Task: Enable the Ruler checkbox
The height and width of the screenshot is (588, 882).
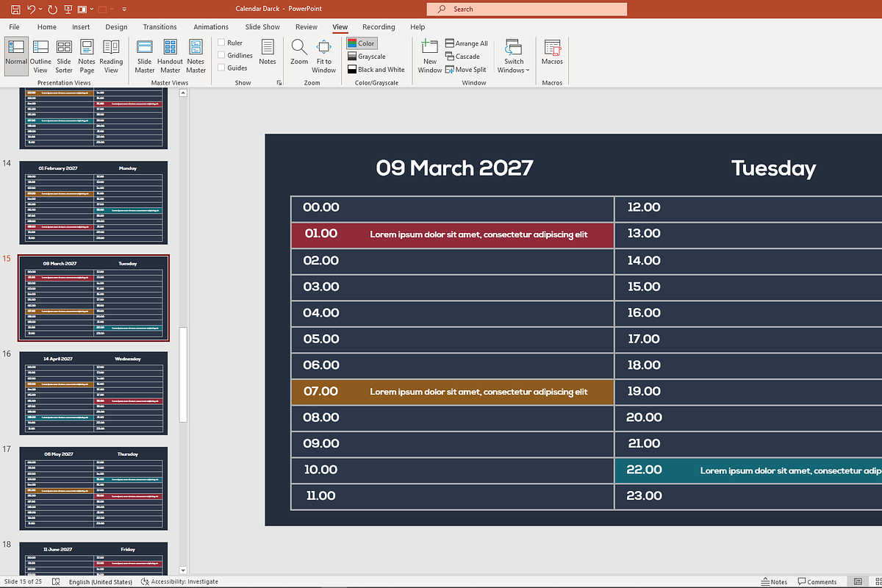Action: tap(222, 43)
